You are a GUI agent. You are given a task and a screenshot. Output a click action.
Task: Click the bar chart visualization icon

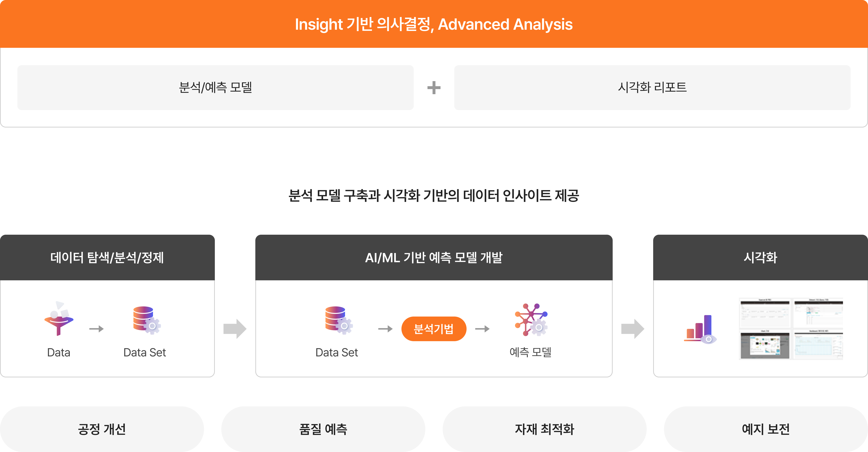(x=700, y=329)
